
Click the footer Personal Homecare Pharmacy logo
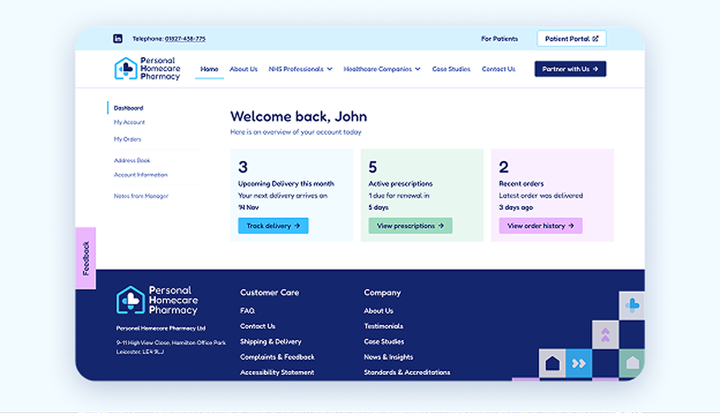(x=157, y=300)
